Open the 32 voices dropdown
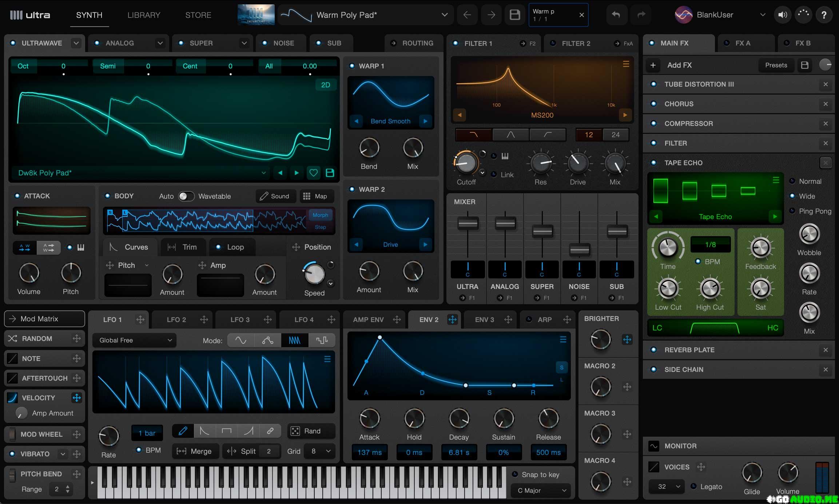This screenshot has width=839, height=504. pos(667,487)
